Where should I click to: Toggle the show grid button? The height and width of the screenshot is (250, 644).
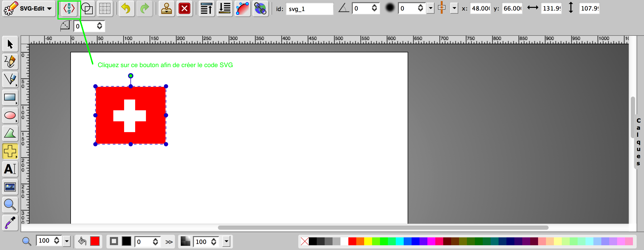[x=105, y=9]
